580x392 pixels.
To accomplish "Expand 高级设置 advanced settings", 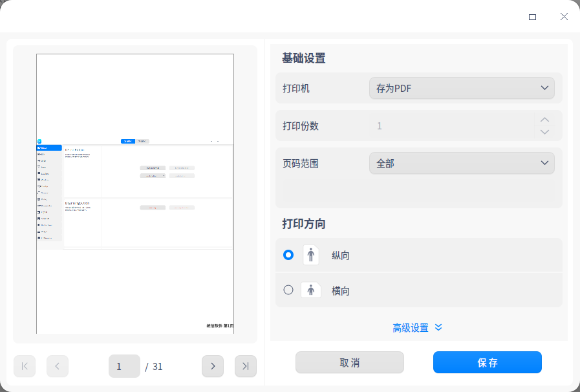I will pyautogui.click(x=418, y=327).
